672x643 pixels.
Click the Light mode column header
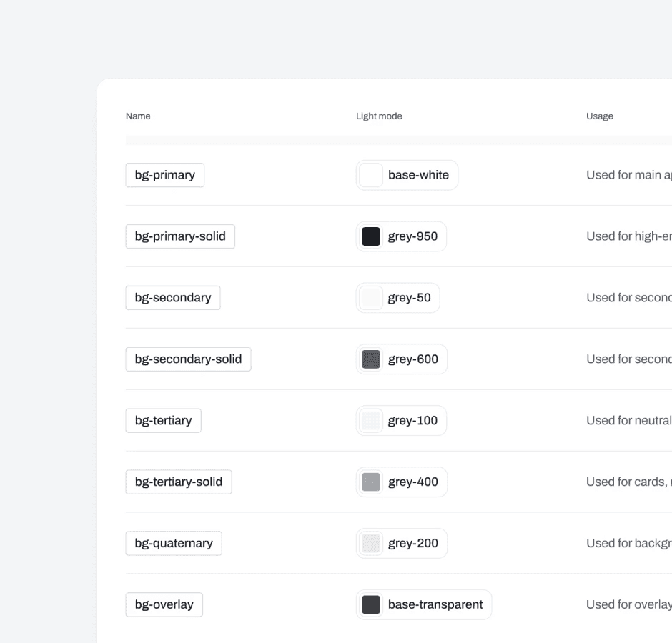click(379, 116)
